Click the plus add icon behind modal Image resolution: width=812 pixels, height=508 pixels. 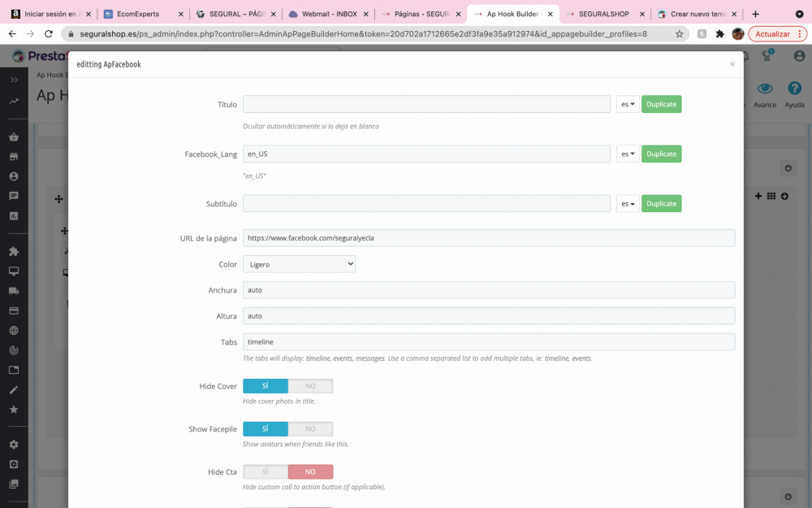coord(758,196)
